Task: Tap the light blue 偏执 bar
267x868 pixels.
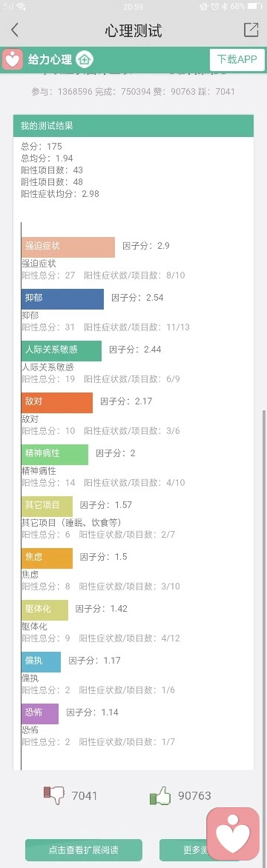Action: (x=41, y=661)
